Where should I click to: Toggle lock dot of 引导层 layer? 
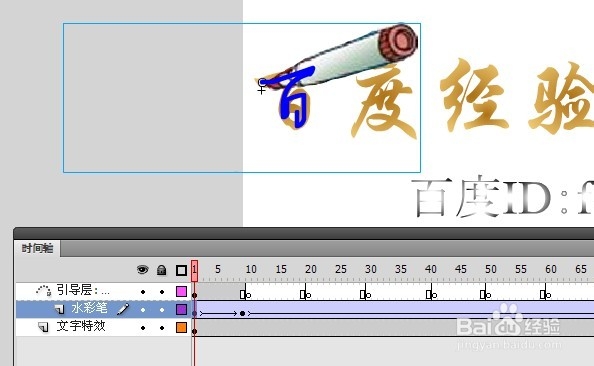[162, 292]
